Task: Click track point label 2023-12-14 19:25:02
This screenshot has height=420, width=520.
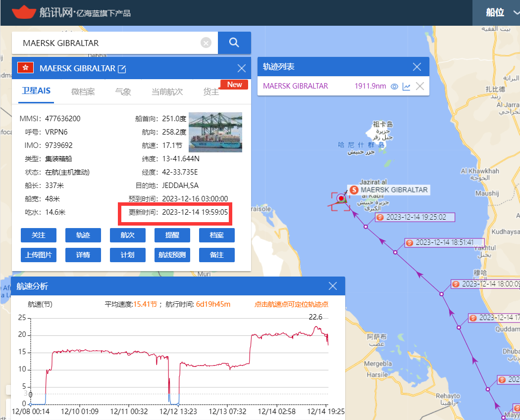Action: [416, 217]
